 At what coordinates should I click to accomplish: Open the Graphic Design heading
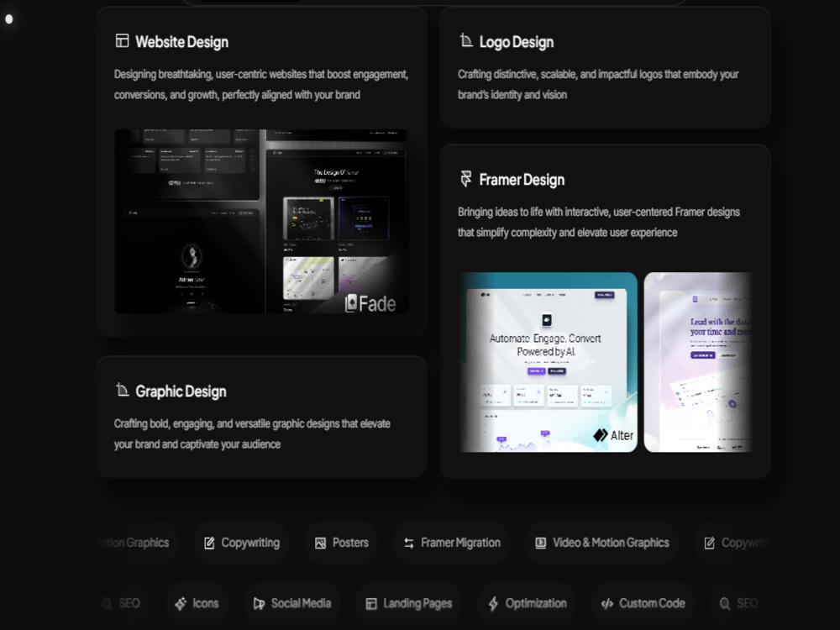point(181,391)
